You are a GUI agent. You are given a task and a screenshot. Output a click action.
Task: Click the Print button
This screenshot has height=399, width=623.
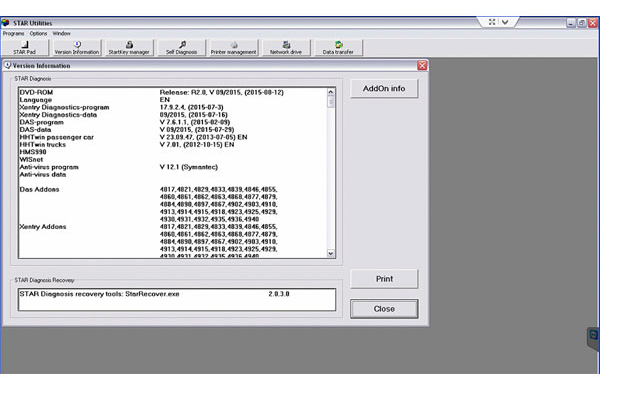click(x=384, y=279)
